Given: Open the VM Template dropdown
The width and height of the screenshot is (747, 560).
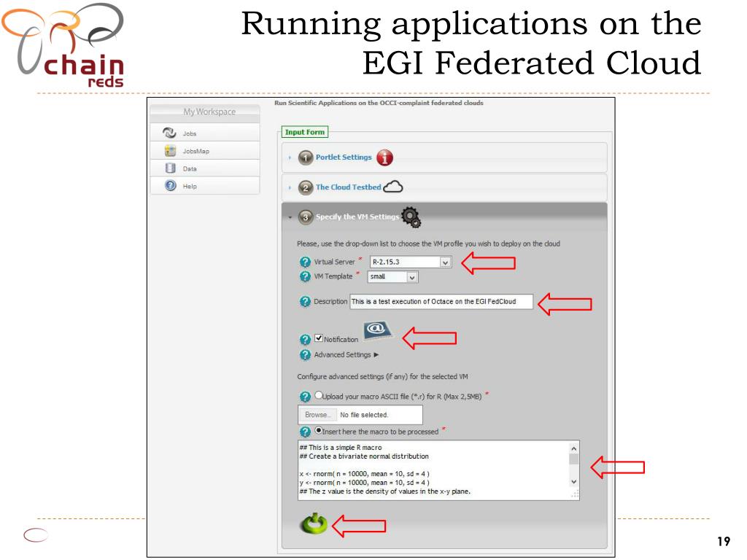Looking at the screenshot, I should [392, 276].
